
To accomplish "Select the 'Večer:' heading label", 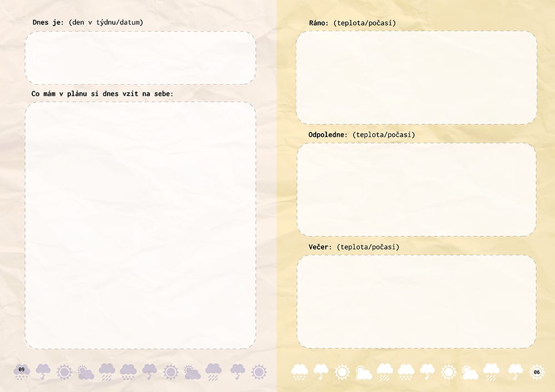I will pos(321,247).
